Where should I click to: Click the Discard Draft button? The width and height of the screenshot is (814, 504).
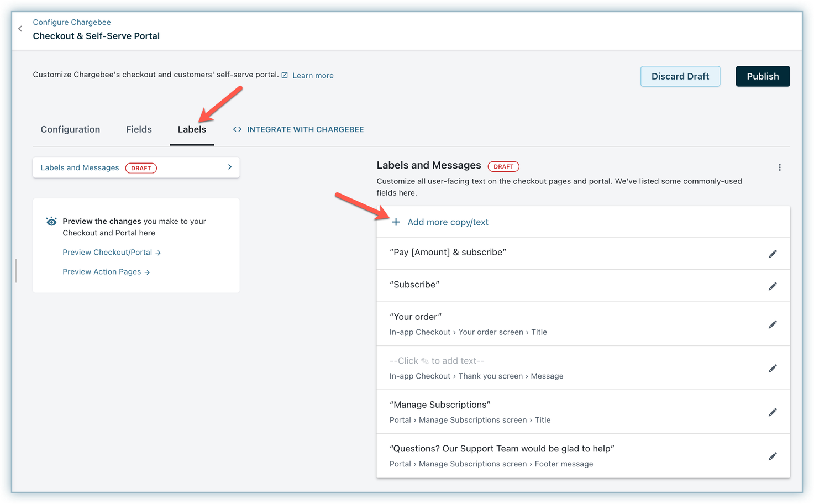(x=680, y=76)
